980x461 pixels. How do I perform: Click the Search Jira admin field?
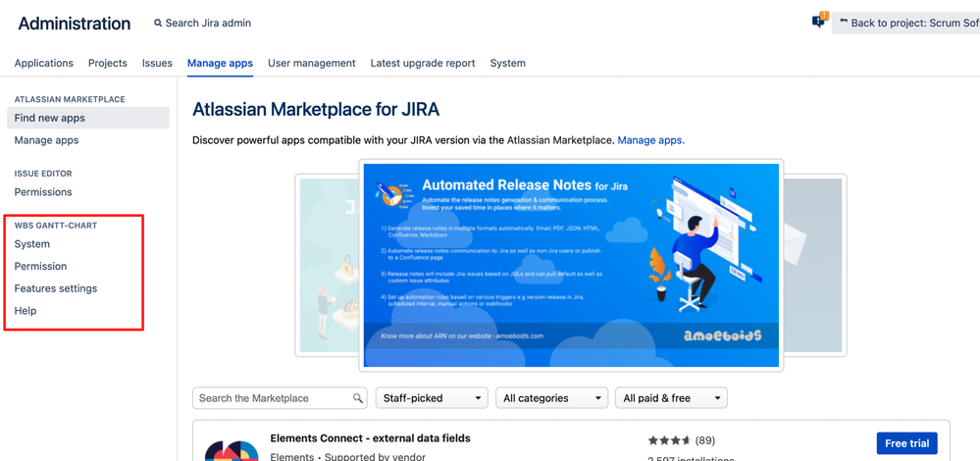(202, 24)
